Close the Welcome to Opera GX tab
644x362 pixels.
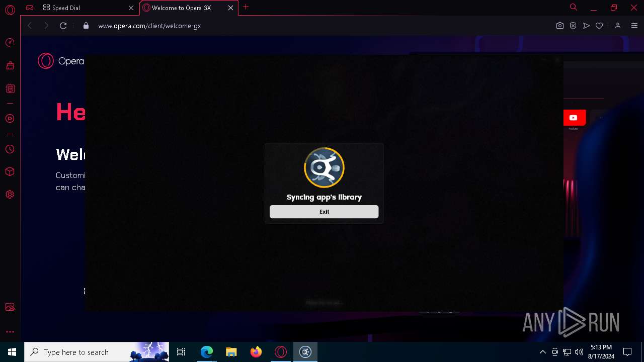[230, 8]
